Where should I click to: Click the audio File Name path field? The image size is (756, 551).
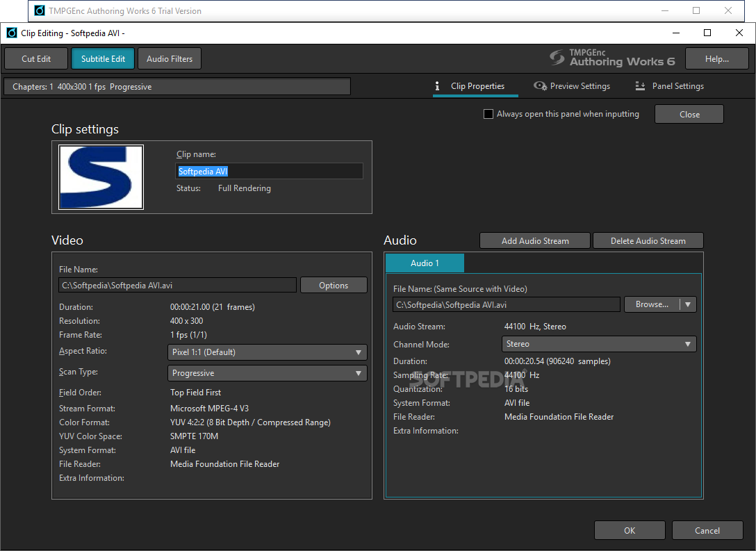coord(507,304)
